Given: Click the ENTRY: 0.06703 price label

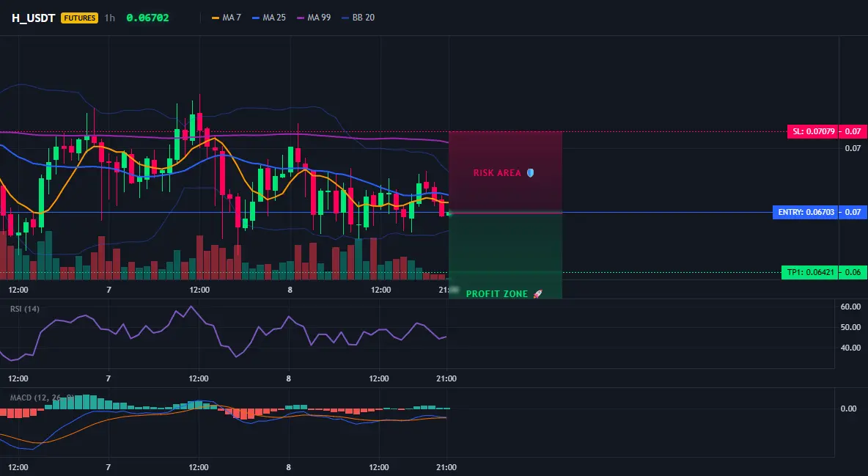Looking at the screenshot, I should tap(806, 212).
